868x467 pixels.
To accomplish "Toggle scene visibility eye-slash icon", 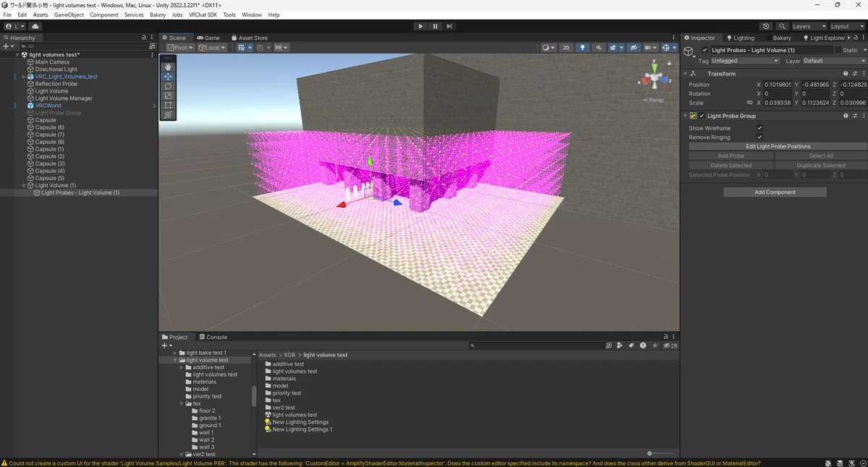I will (634, 48).
